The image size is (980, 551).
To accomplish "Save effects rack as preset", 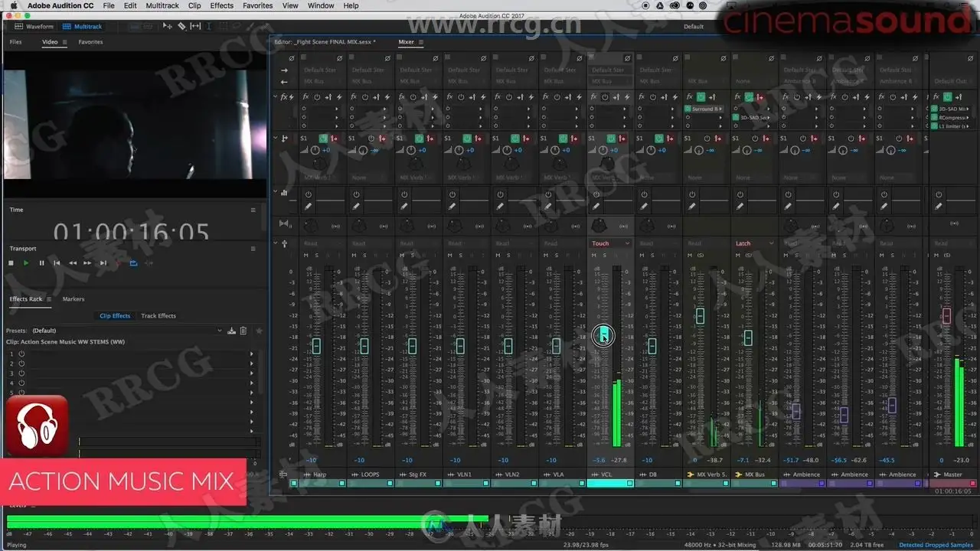I will tap(231, 331).
